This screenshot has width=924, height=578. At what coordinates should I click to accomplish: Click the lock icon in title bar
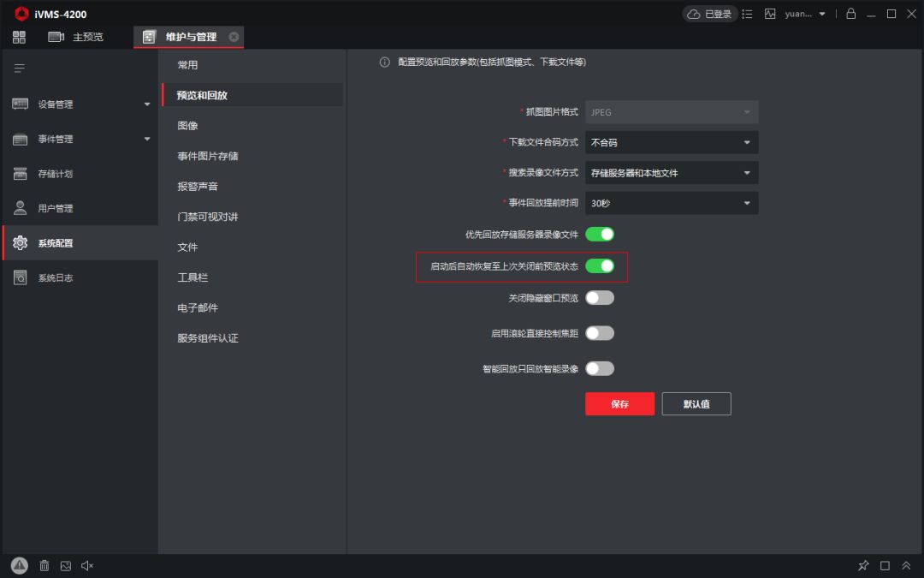point(850,14)
